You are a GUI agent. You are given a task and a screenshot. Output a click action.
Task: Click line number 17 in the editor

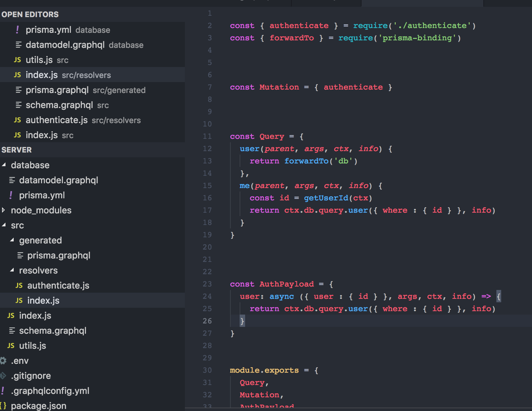point(207,210)
